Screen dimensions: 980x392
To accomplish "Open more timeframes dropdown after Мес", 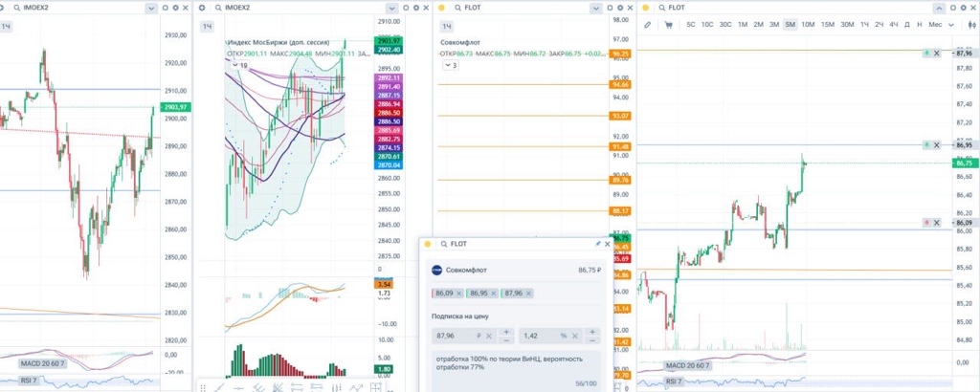I will 951,24.
